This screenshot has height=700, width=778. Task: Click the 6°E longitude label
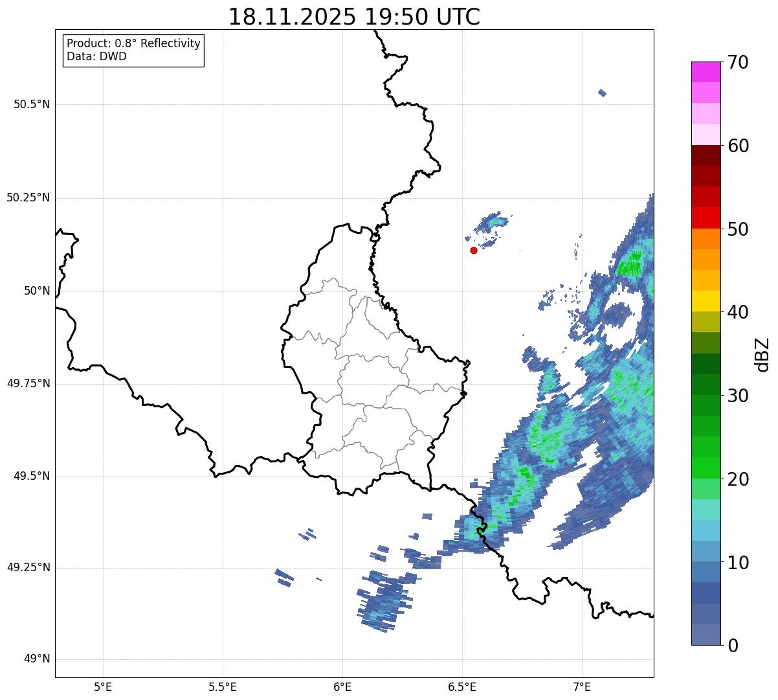click(x=342, y=686)
